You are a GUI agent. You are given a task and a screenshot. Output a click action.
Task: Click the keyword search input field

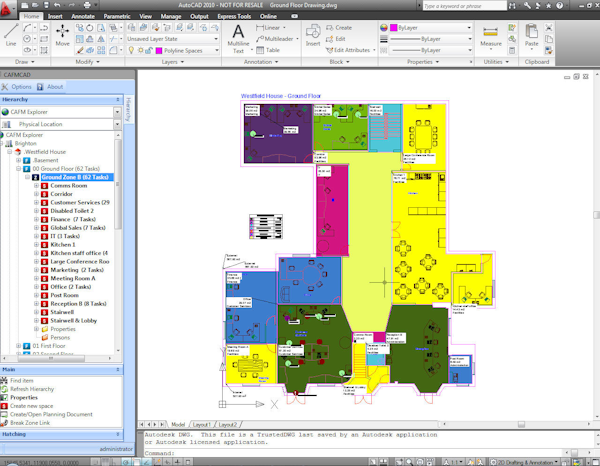click(x=464, y=6)
